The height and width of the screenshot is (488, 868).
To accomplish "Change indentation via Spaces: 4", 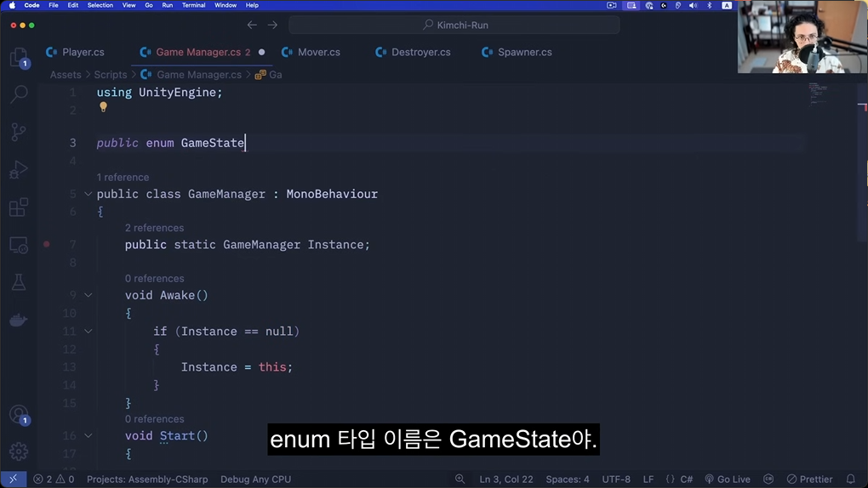I will (x=568, y=479).
